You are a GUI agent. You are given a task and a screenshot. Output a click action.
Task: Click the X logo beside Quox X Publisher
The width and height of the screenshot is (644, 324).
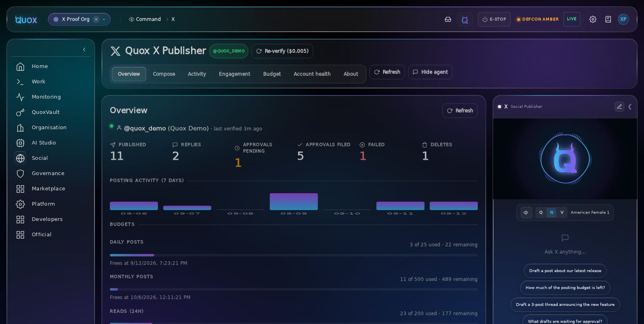[116, 51]
